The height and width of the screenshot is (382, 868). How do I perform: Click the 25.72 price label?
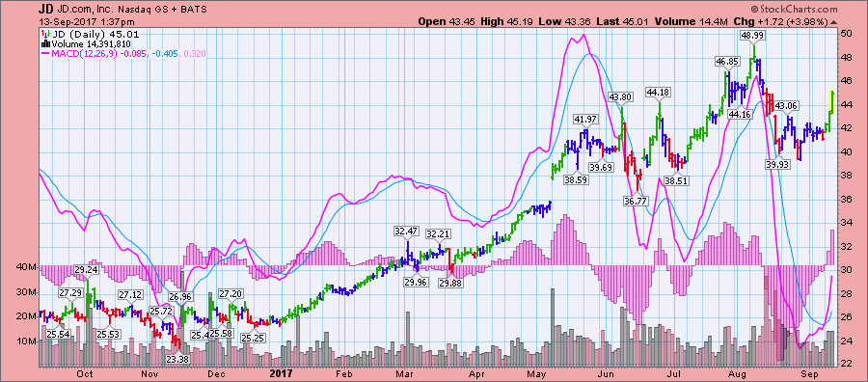point(161,312)
